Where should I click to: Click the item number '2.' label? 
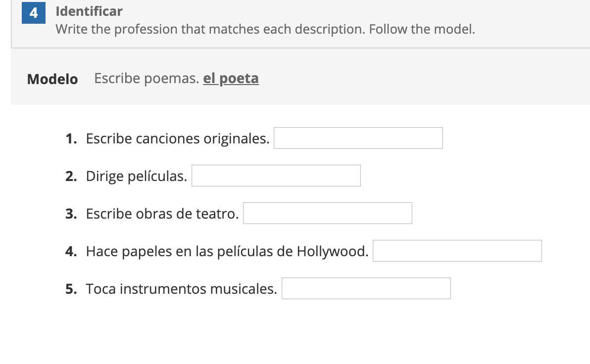(x=71, y=176)
